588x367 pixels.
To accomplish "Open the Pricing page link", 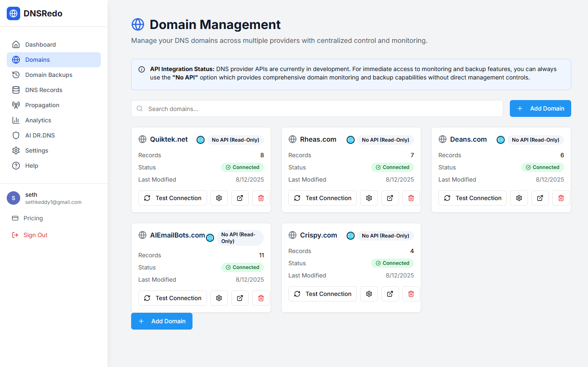I will [33, 218].
